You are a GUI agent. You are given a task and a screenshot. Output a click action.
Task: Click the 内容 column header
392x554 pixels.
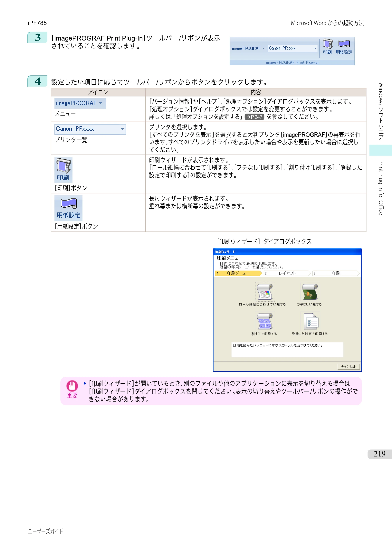coord(256,92)
